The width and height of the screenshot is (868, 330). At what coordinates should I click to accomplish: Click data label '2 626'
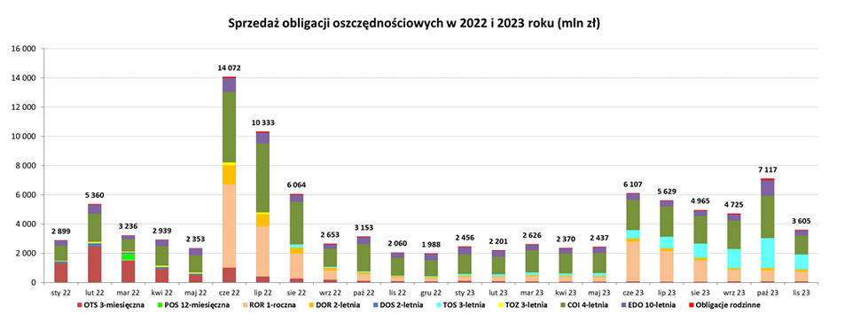tap(533, 235)
